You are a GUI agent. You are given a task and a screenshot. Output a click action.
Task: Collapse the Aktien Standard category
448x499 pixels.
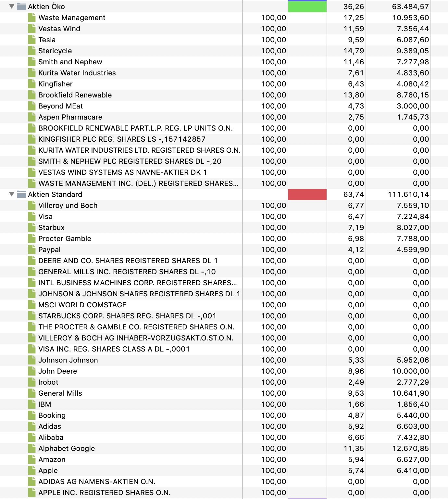coord(12,194)
